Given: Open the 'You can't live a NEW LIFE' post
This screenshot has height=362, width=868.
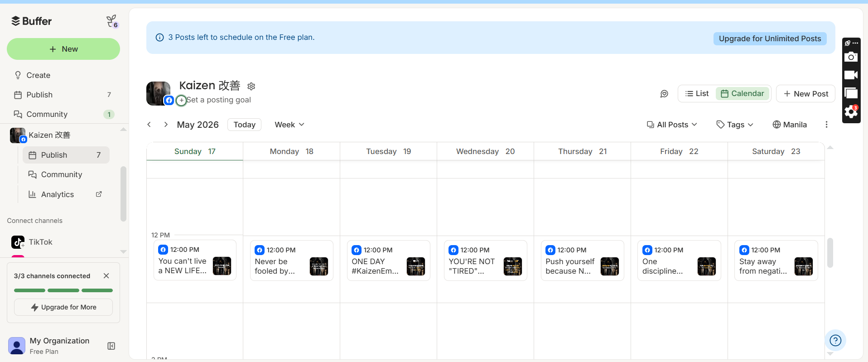Looking at the screenshot, I should 195,261.
